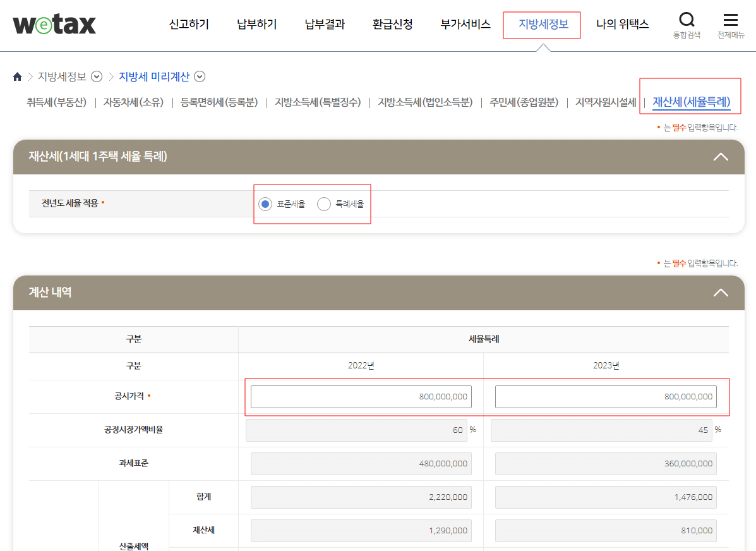
Task: Select the 특례세율 radio button
Action: (x=324, y=204)
